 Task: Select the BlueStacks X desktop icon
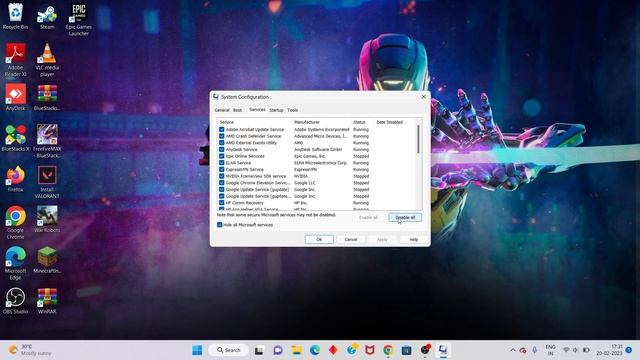pyautogui.click(x=16, y=138)
